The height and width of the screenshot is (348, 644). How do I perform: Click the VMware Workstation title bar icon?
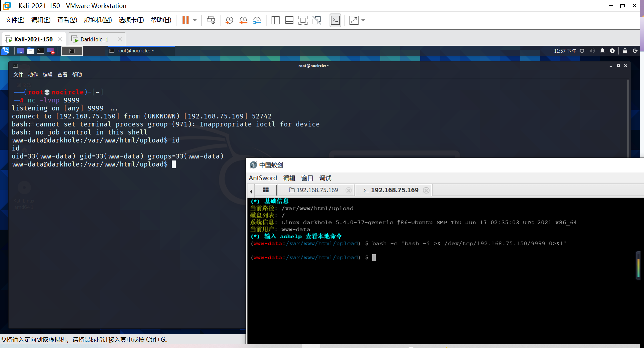7,6
